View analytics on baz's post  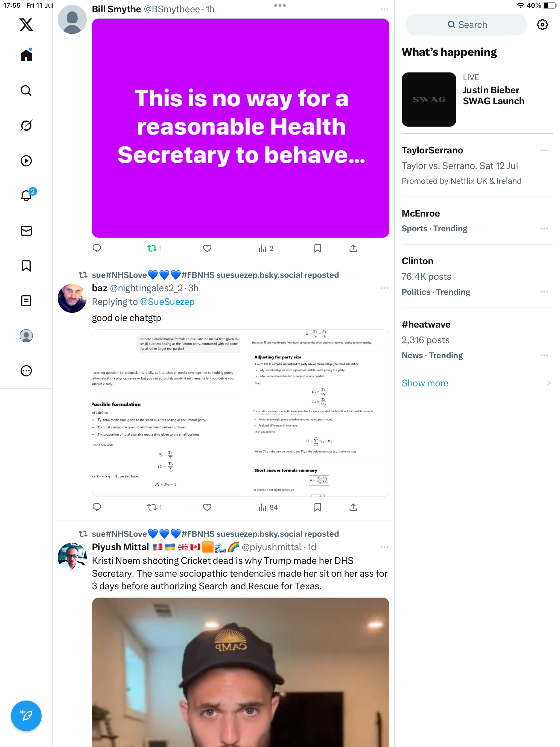pyautogui.click(x=268, y=507)
